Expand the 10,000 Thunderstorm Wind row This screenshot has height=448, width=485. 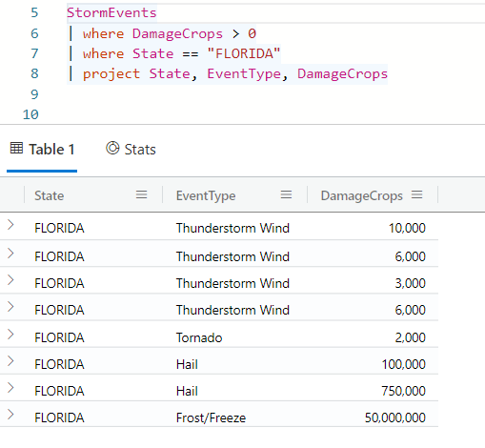[x=10, y=225]
